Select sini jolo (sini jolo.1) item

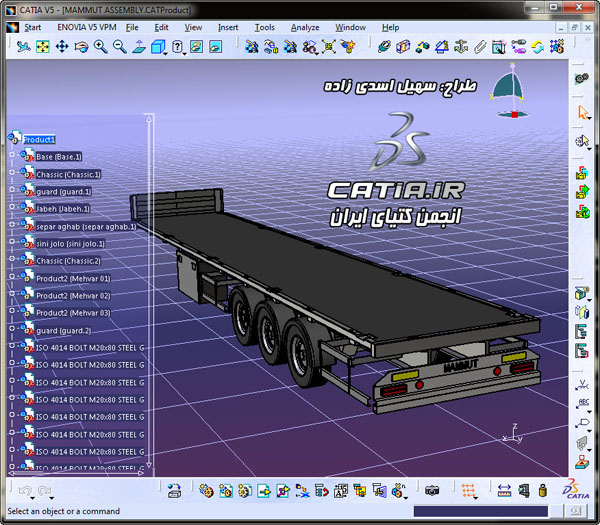pos(70,244)
